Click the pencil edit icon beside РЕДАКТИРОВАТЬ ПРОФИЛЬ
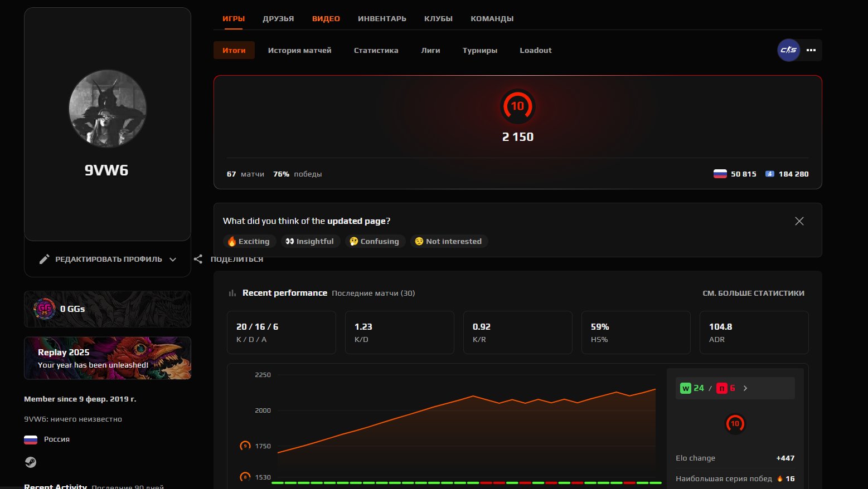The image size is (868, 489). point(44,258)
